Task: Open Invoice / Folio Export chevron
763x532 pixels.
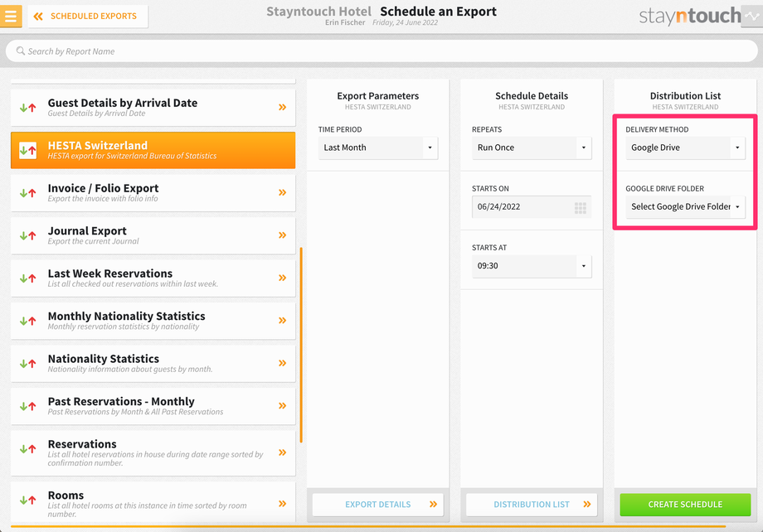Action: [282, 192]
